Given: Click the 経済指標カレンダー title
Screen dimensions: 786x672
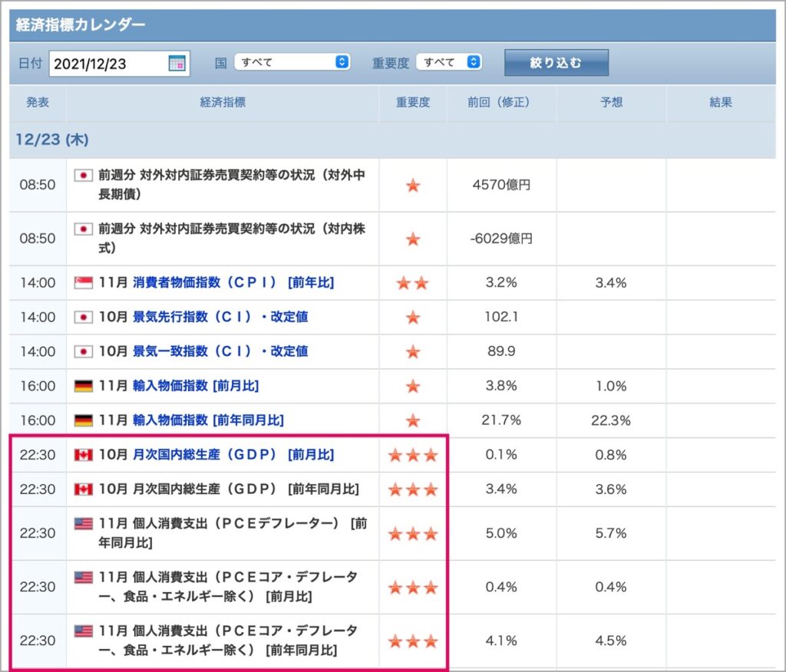Looking at the screenshot, I should point(81,25).
